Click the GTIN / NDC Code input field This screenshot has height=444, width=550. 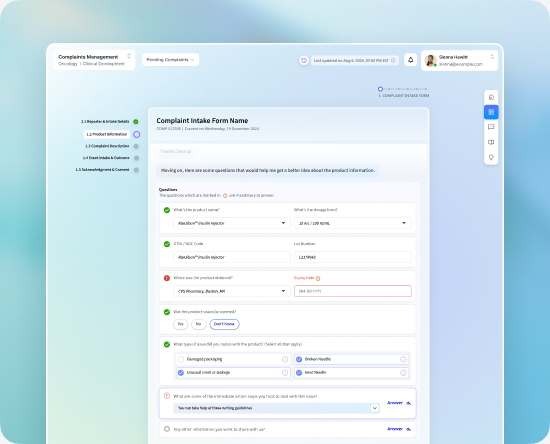pos(232,257)
